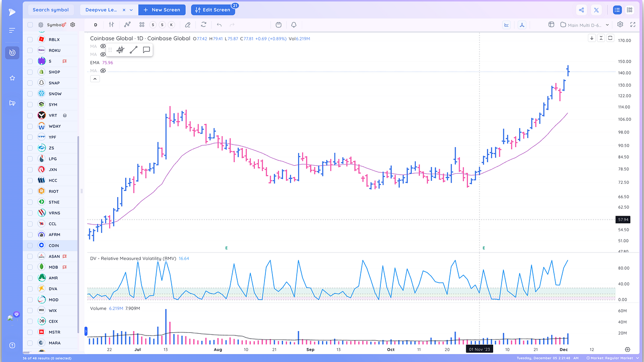This screenshot has height=362, width=644.
Task: Click the refresh sync arrows icon
Action: (203, 25)
